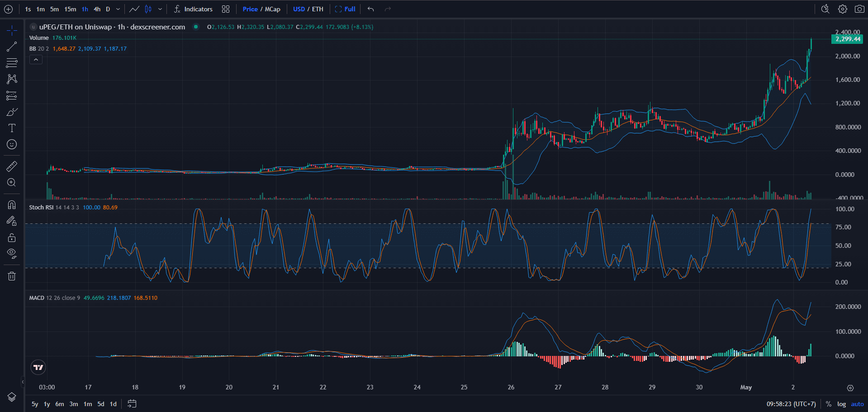Collapse the indicator legend chevron
This screenshot has height=412, width=868.
[x=36, y=59]
